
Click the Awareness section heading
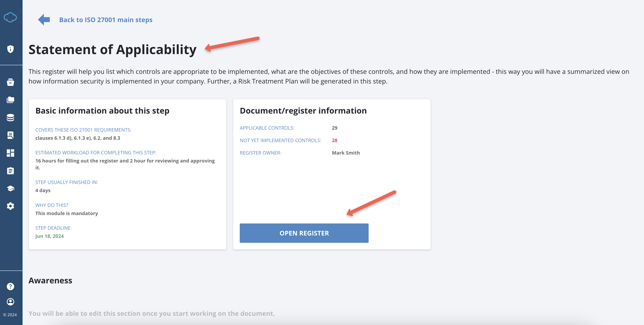pyautogui.click(x=50, y=280)
